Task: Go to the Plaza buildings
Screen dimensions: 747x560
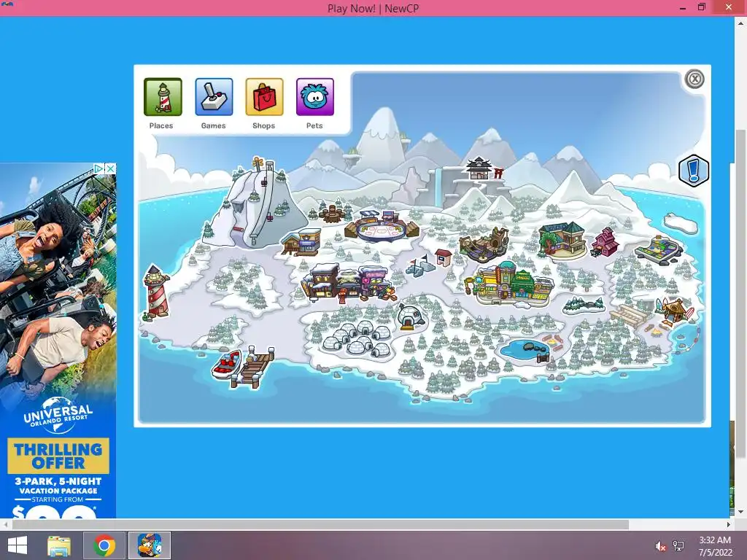Action: coord(510,284)
